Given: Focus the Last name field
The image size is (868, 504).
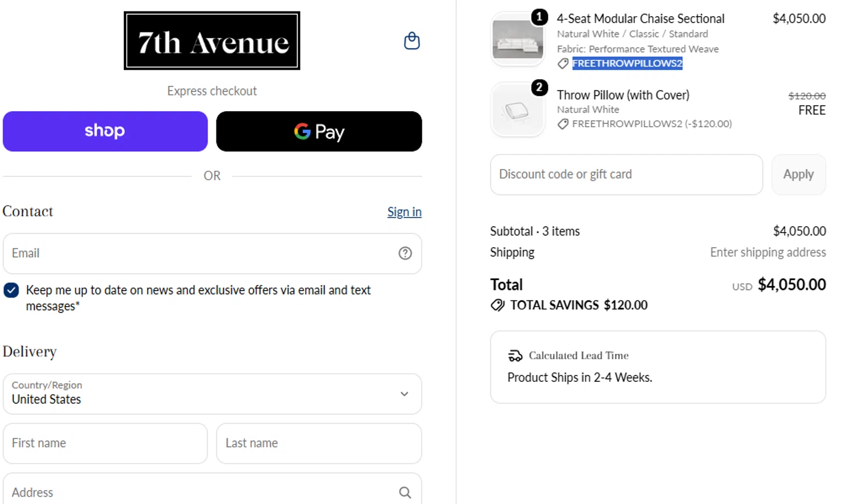Looking at the screenshot, I should 319,443.
